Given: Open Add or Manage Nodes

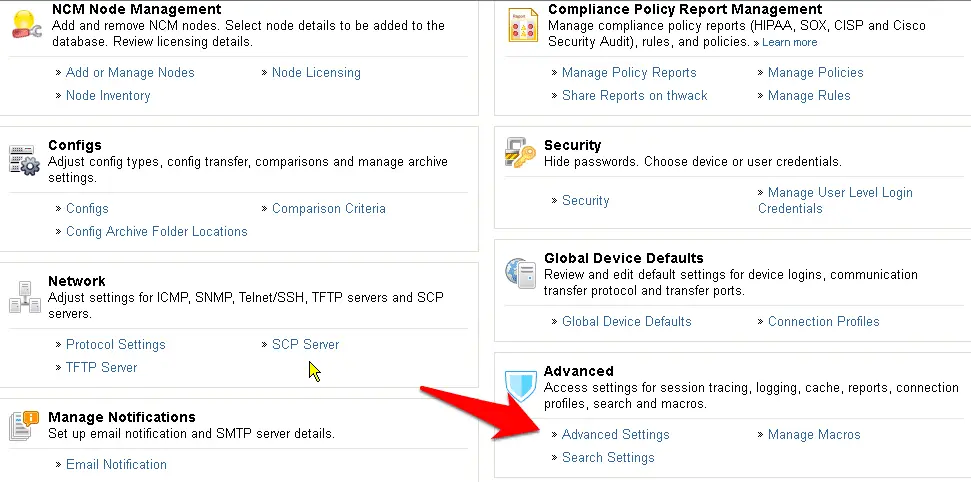Looking at the screenshot, I should 130,72.
